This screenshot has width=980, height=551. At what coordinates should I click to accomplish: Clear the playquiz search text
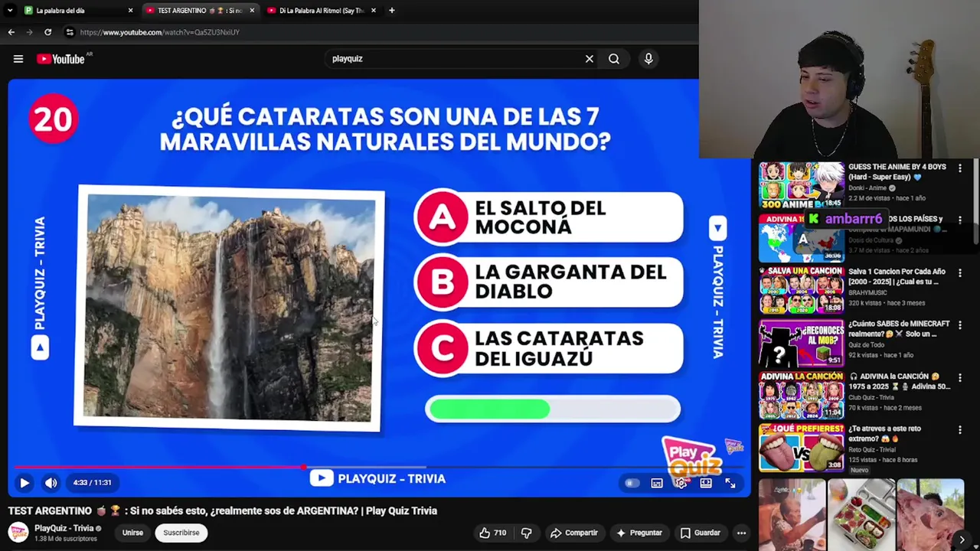pyautogui.click(x=590, y=59)
